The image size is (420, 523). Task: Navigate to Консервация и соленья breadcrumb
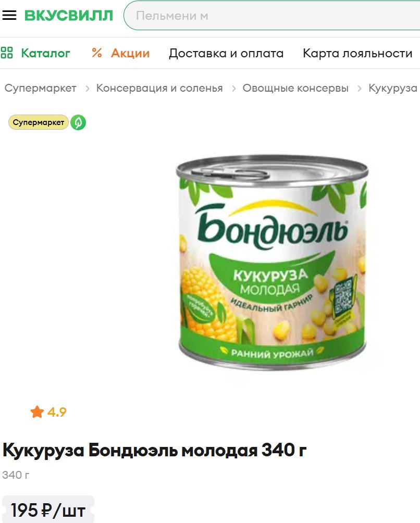(159, 88)
